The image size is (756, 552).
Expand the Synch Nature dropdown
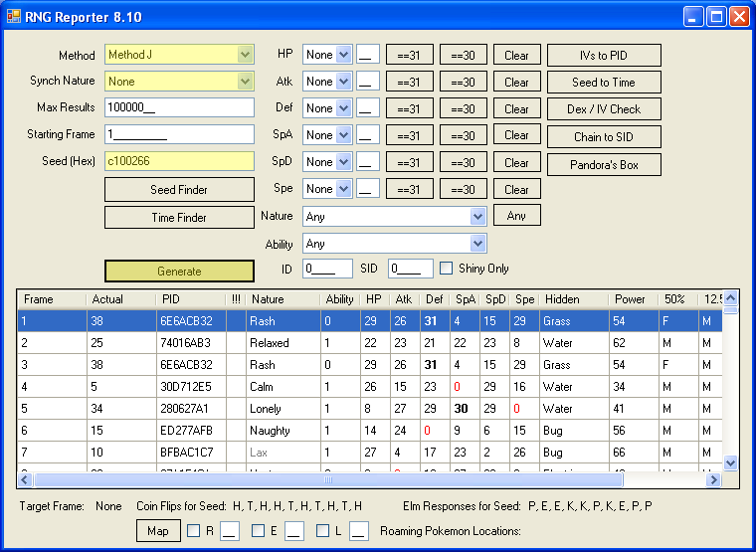[179, 82]
